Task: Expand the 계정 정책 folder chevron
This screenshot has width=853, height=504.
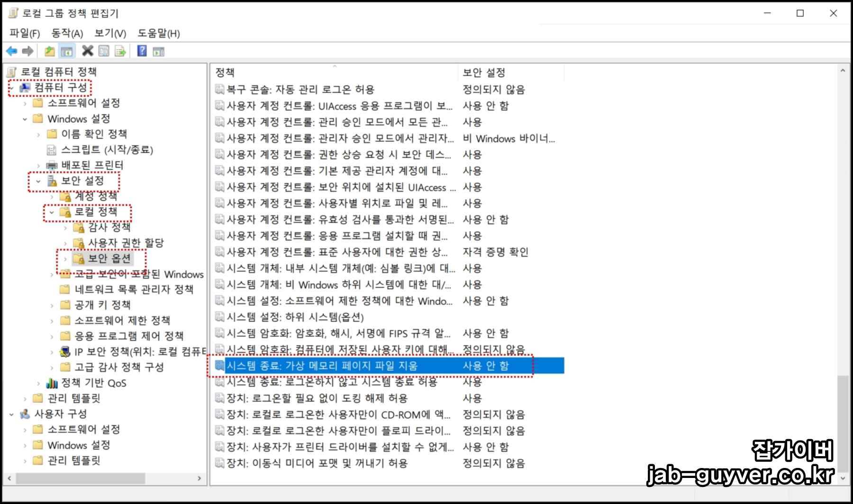Action: (x=52, y=196)
